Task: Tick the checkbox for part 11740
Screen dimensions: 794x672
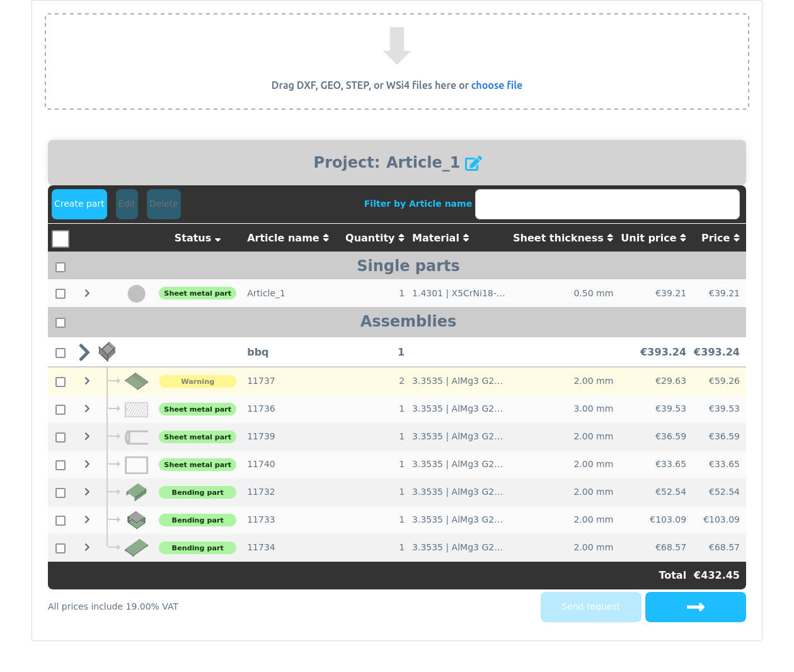Action: click(x=60, y=465)
